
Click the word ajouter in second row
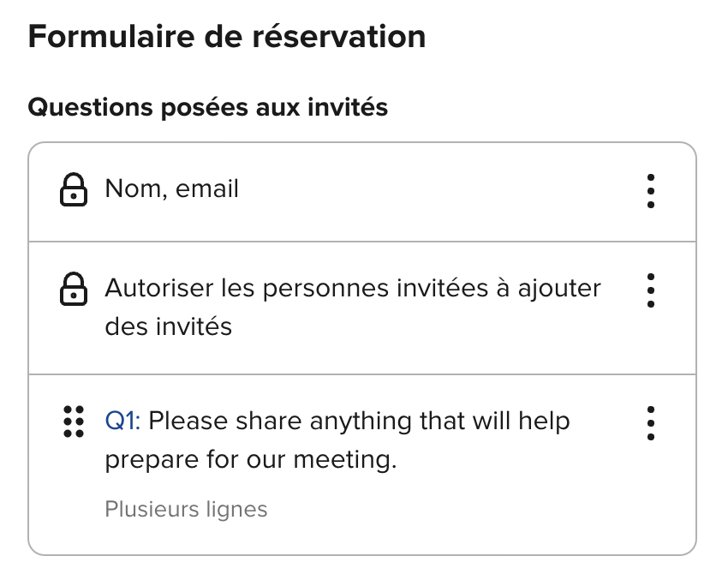[x=559, y=289]
